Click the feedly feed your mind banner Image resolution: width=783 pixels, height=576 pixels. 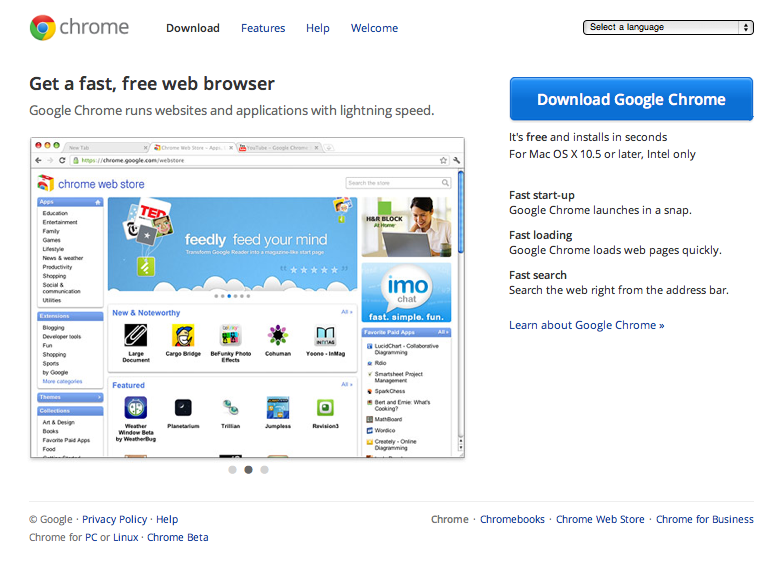click(232, 244)
